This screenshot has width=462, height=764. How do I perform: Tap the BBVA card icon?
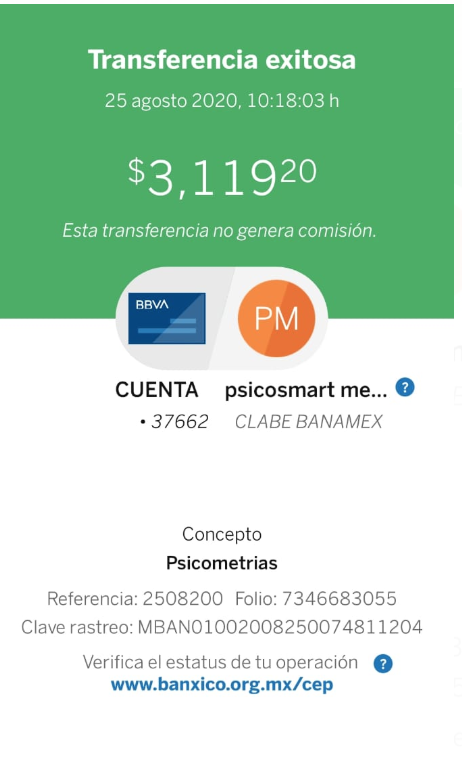[x=167, y=318]
